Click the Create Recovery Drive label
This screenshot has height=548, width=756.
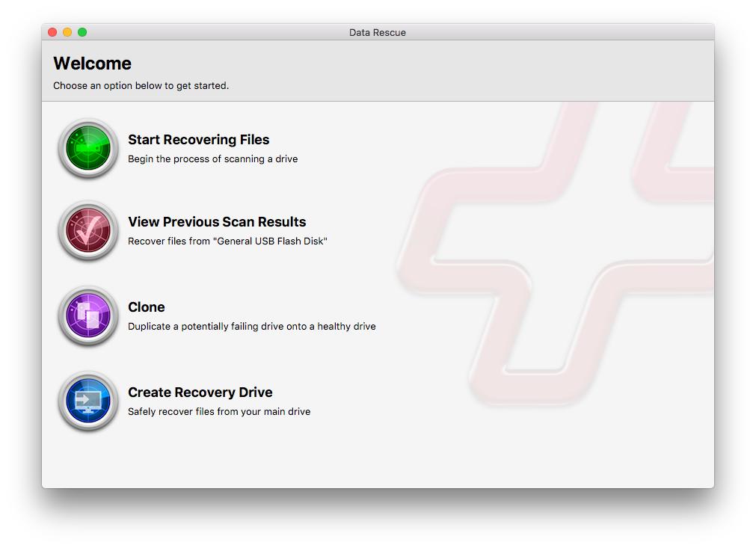[x=201, y=392]
